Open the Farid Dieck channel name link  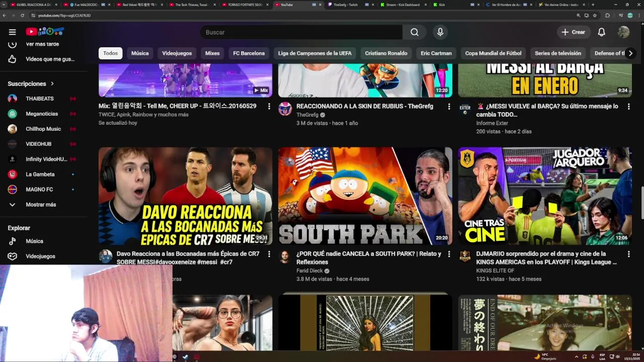click(x=309, y=270)
